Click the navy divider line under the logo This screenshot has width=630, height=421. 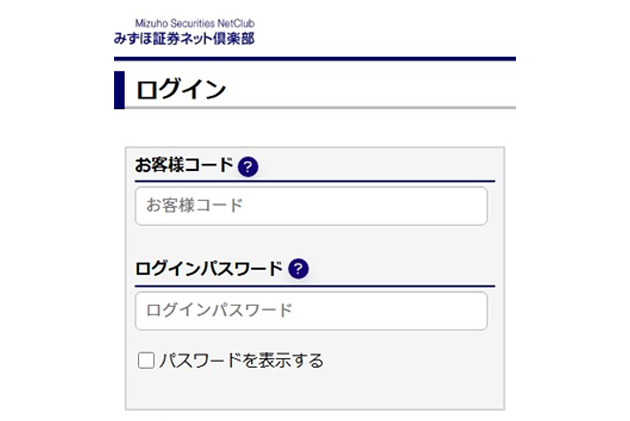coord(315,59)
